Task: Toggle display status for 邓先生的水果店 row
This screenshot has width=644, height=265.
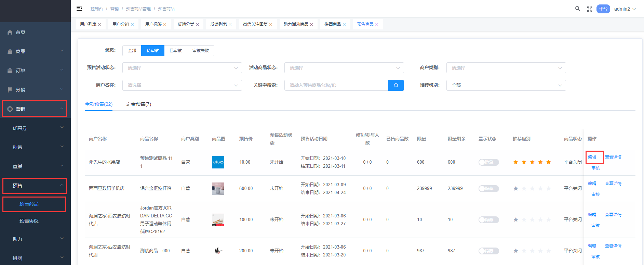Action: point(488,162)
